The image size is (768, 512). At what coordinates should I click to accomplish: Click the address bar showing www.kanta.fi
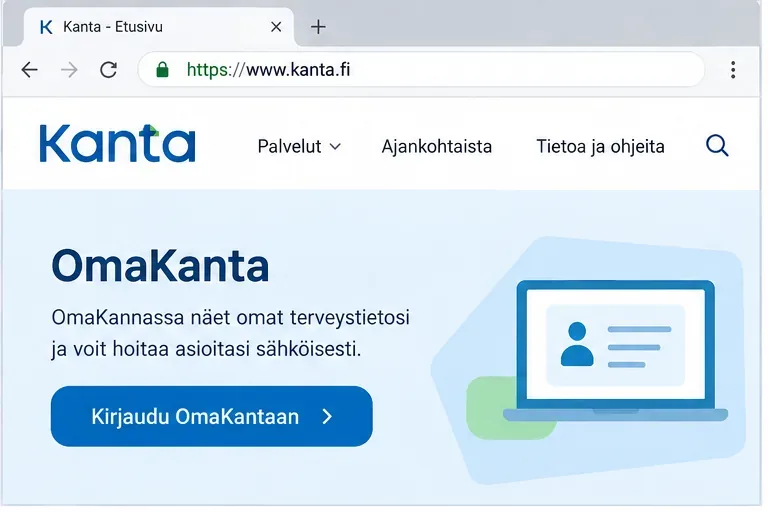pos(421,70)
